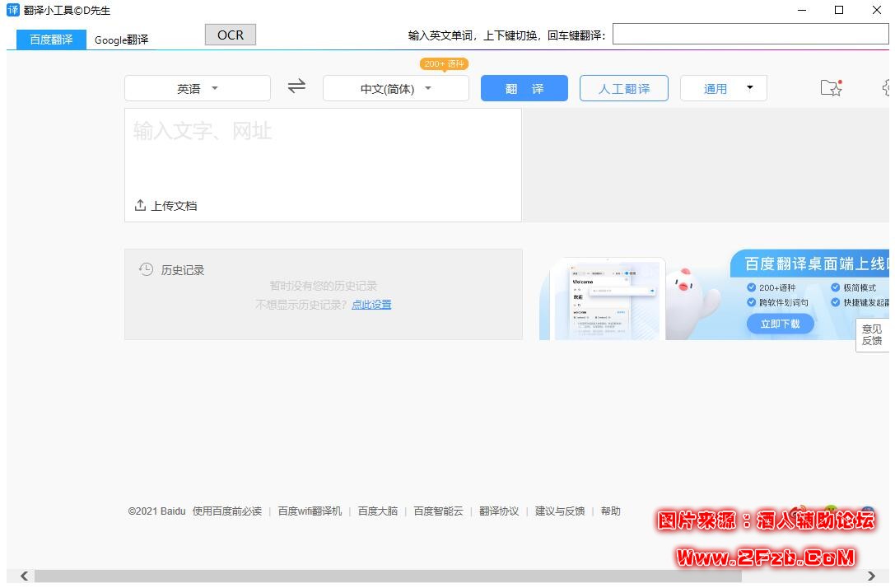The height and width of the screenshot is (588, 895).
Task: Switch to the Google翻译 tab
Action: tap(121, 40)
